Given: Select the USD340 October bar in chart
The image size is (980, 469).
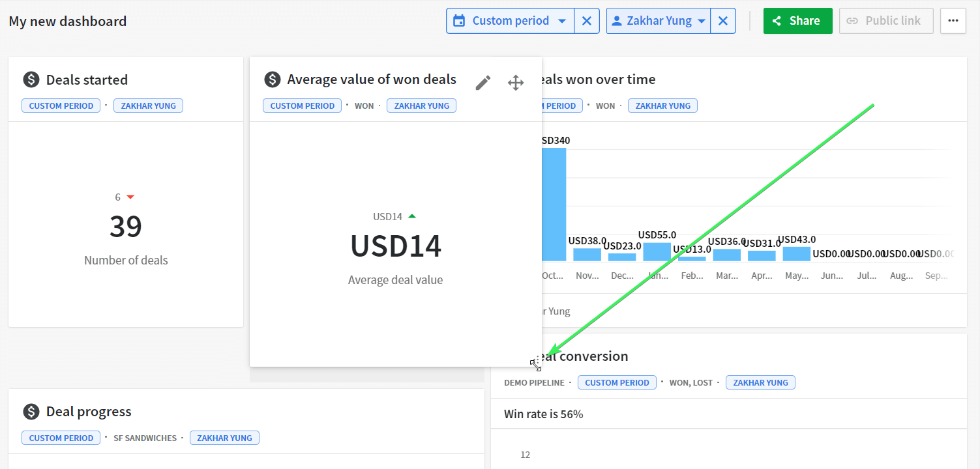Looking at the screenshot, I should pos(554,205).
